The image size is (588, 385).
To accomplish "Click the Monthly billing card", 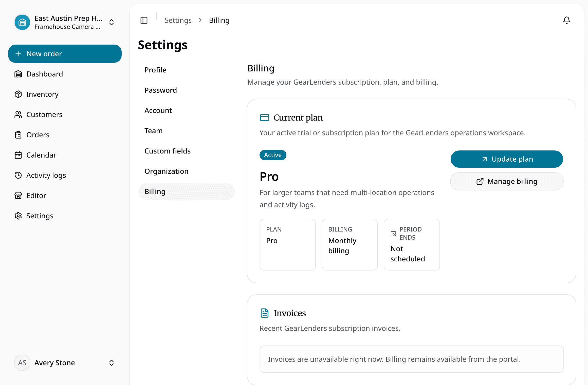I will 350,245.
